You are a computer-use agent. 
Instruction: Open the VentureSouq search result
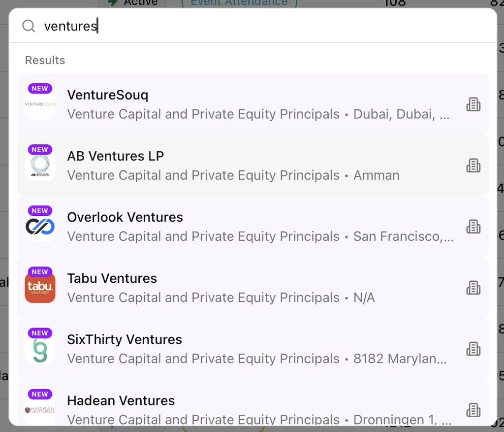click(x=246, y=104)
